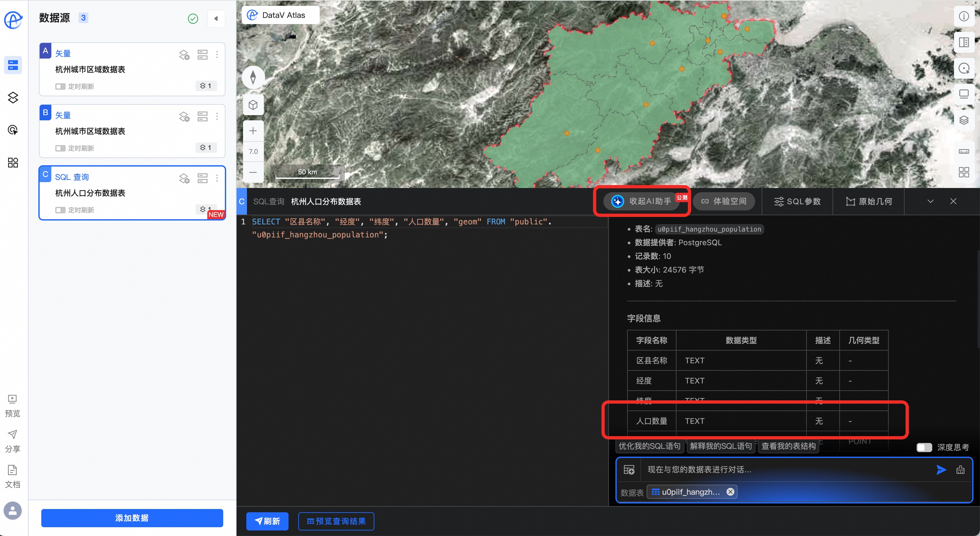This screenshot has width=980, height=536.
Task: Click the 预览查询结果 button
Action: pyautogui.click(x=336, y=521)
